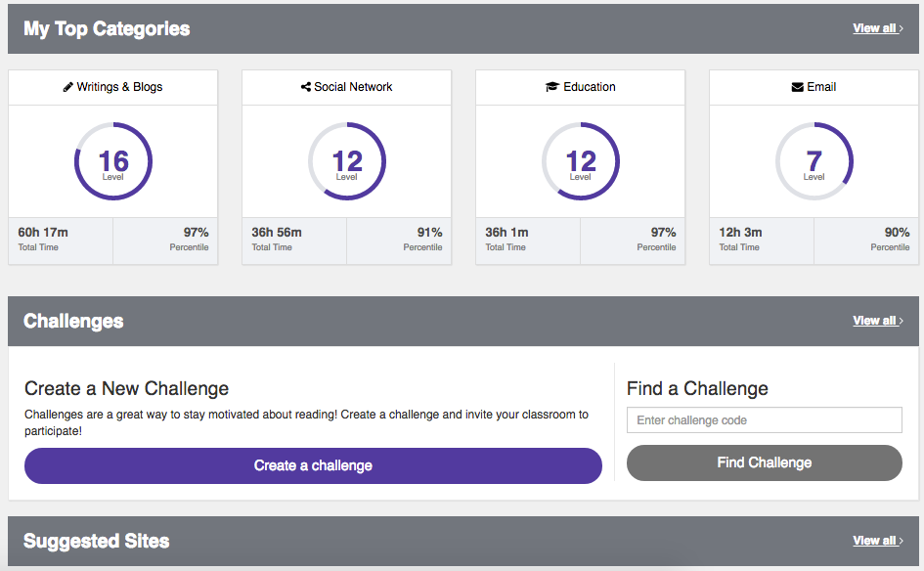Expand View all for Suggested Sites
Image resolution: width=924 pixels, height=571 pixels.
[878, 541]
